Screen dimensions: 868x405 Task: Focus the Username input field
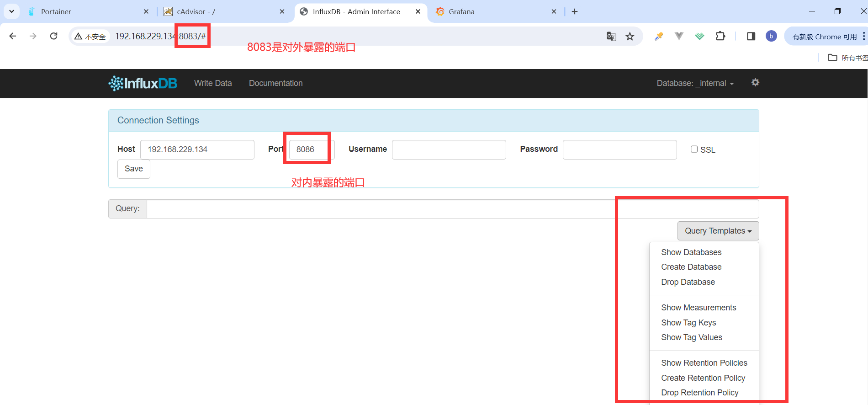(x=449, y=149)
